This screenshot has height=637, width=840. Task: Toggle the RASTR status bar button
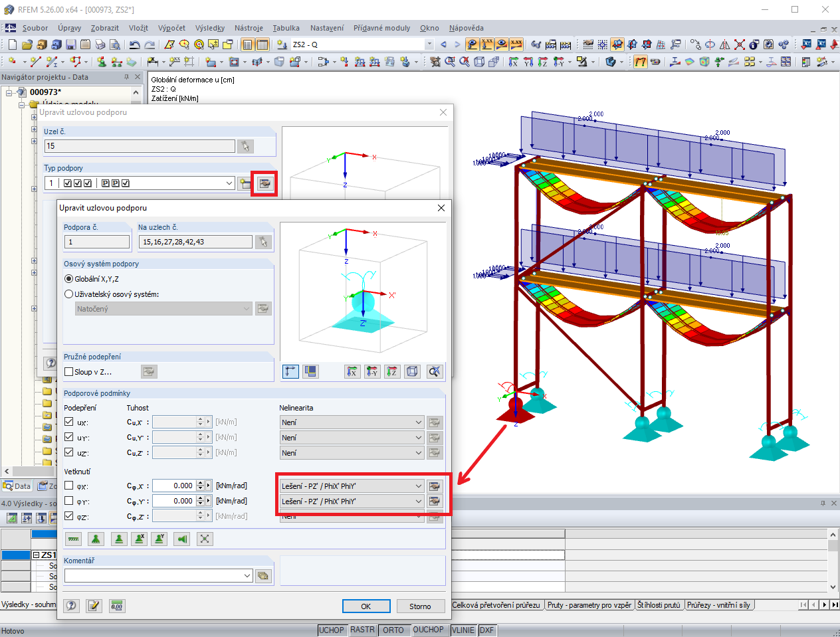tap(363, 630)
